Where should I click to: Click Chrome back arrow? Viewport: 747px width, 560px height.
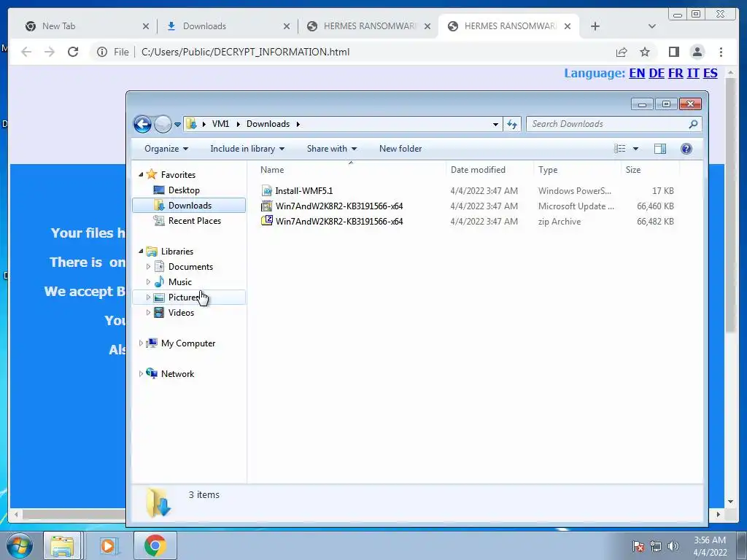pyautogui.click(x=26, y=52)
